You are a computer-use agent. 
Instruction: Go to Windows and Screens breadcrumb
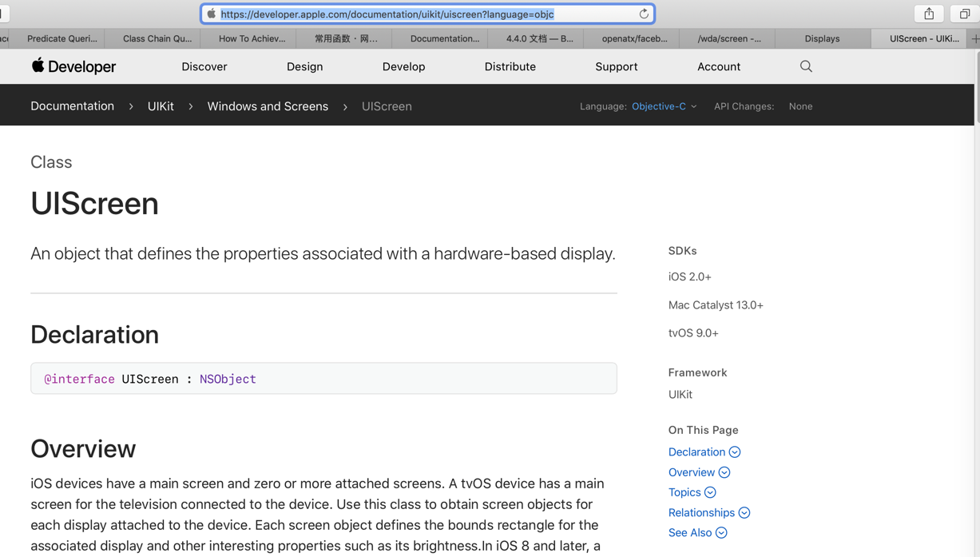pos(268,106)
